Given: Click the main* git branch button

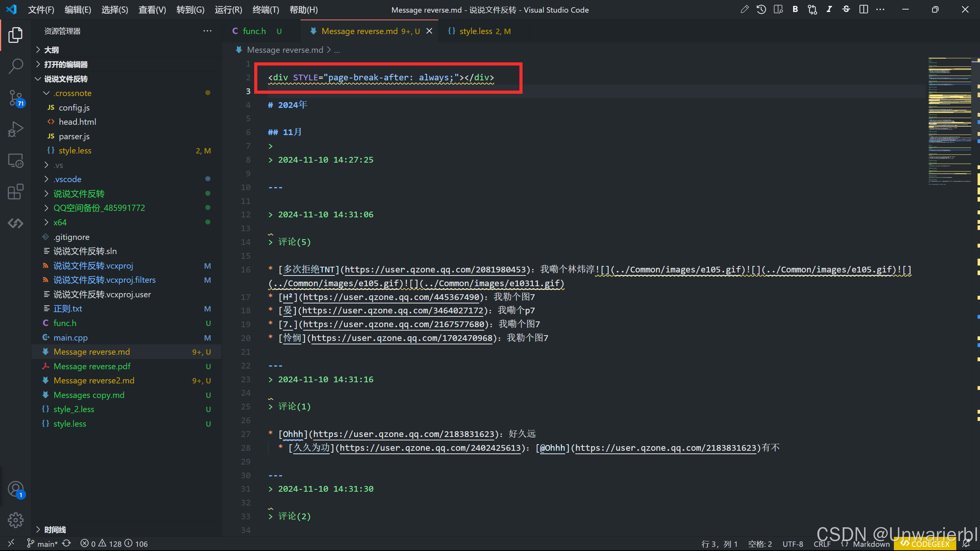Looking at the screenshot, I should click(x=43, y=544).
